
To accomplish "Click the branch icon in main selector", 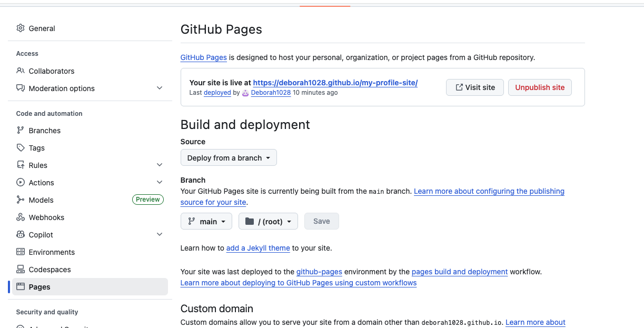I will (192, 222).
